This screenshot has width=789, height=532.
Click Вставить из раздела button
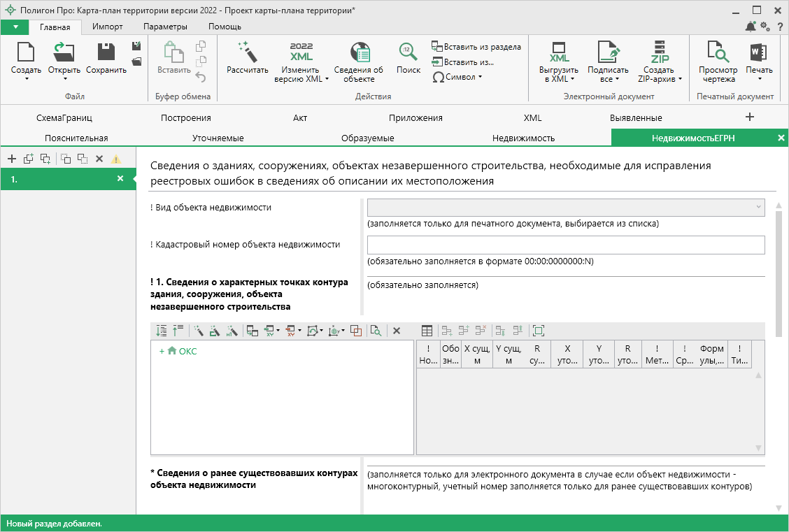point(476,47)
